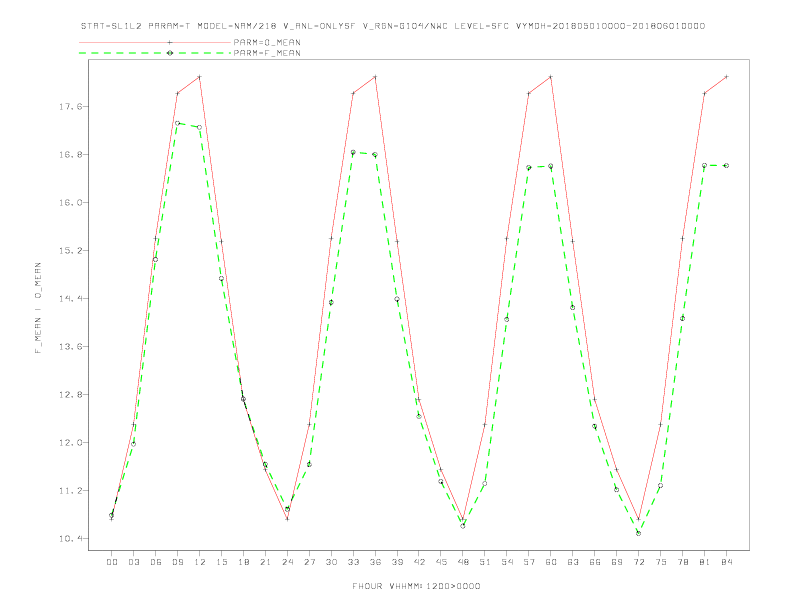Click the 36 forecast hour tick label
Image resolution: width=792 pixels, height=612 pixels.
click(x=375, y=562)
